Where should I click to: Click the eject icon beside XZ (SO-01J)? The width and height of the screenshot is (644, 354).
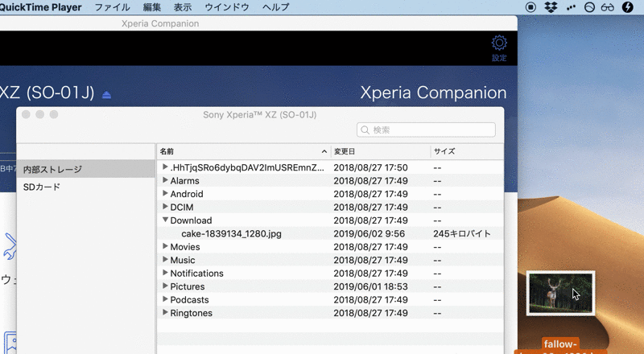(107, 95)
